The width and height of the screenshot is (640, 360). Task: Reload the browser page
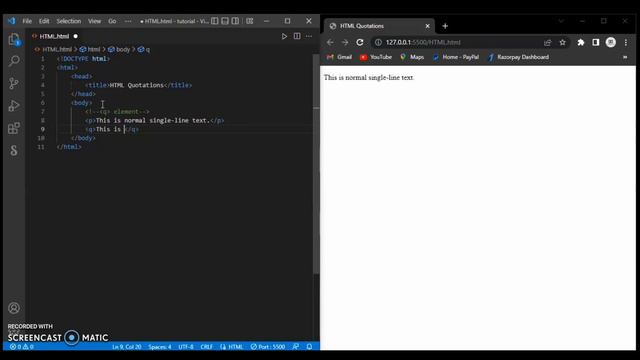point(360,42)
